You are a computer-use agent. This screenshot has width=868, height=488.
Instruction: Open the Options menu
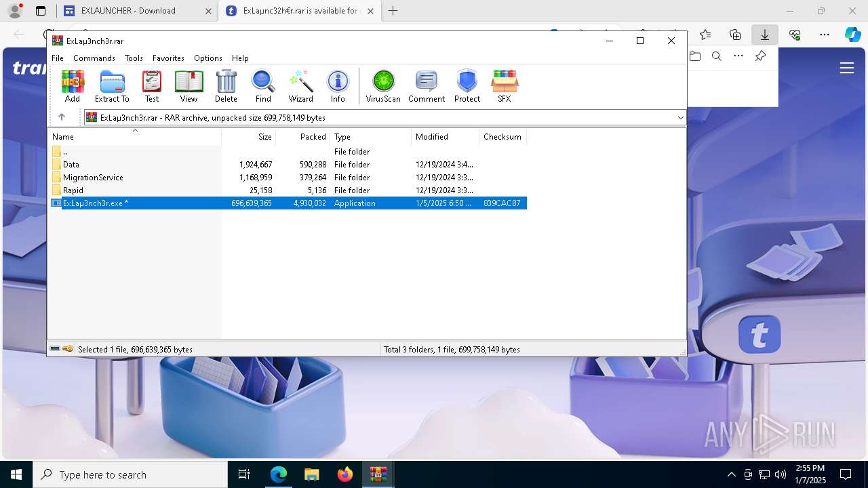pos(208,58)
